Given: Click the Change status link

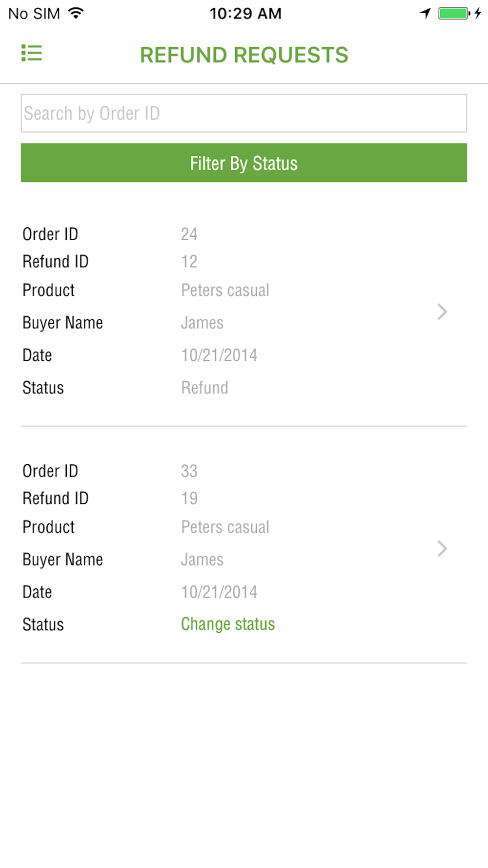Looking at the screenshot, I should coord(228,624).
